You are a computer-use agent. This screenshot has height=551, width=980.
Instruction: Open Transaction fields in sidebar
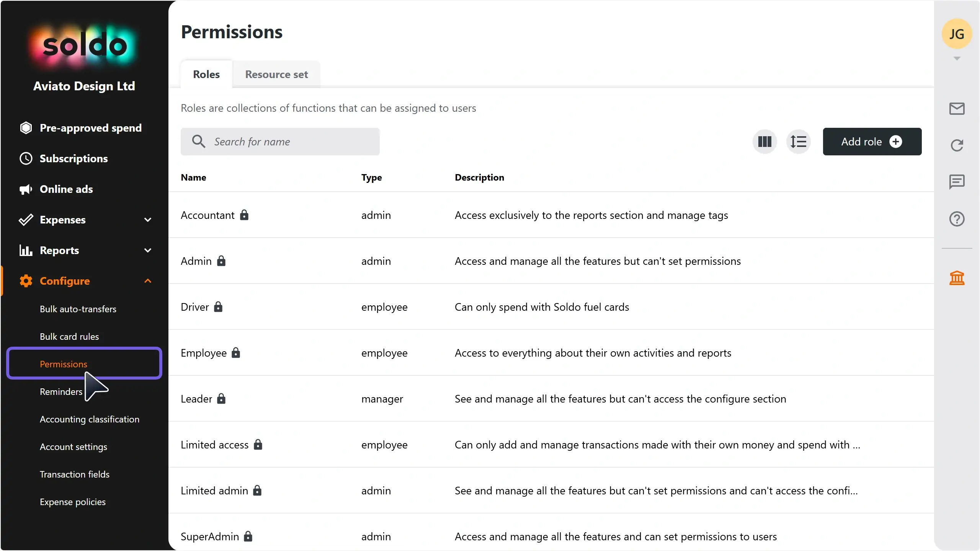75,474
